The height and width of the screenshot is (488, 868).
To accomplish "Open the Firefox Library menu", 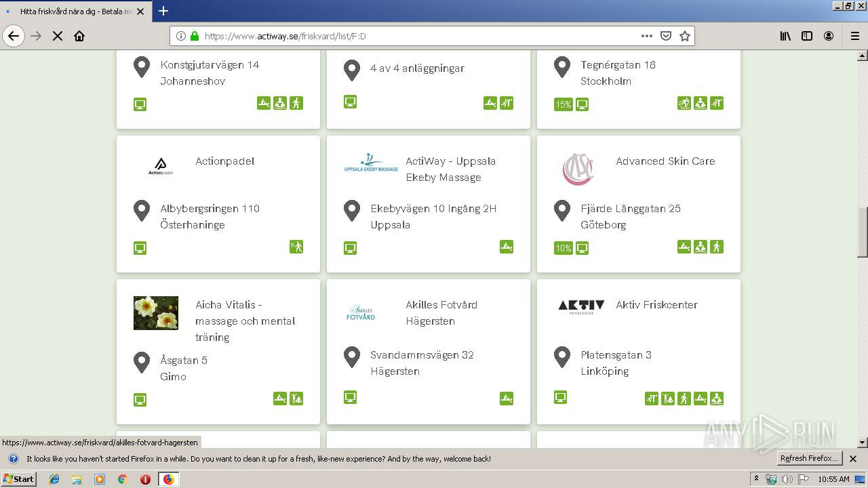I will (x=785, y=36).
